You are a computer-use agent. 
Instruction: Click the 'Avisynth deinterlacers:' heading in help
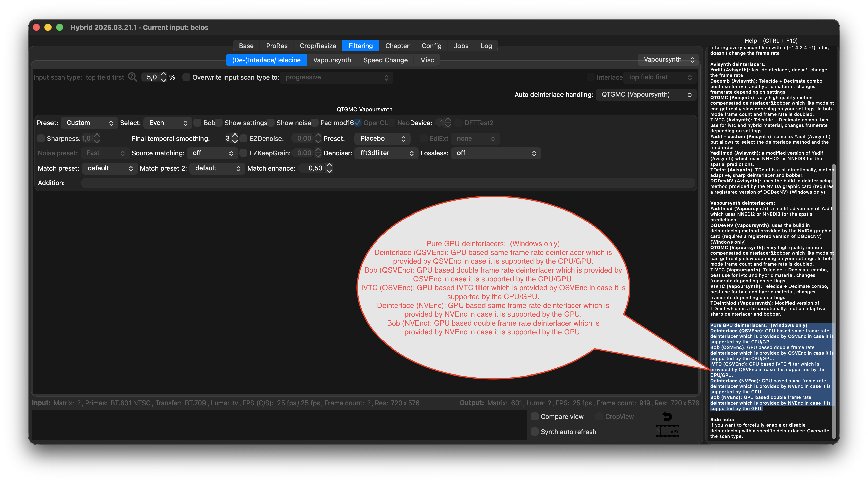tap(737, 64)
